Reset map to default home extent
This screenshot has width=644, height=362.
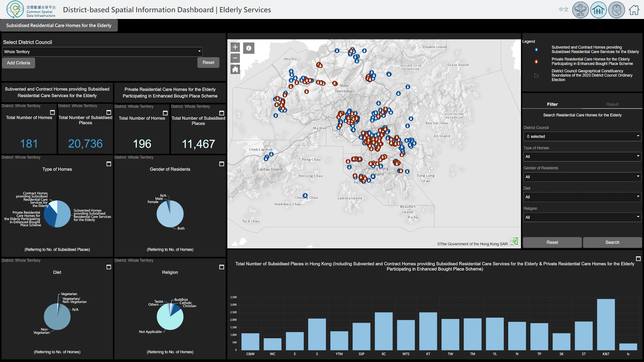click(x=235, y=69)
